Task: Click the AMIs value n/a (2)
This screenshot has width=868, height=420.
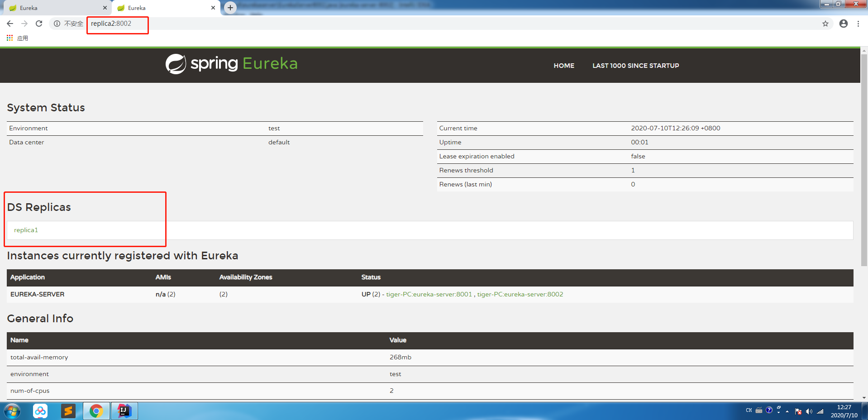Action: coord(166,294)
